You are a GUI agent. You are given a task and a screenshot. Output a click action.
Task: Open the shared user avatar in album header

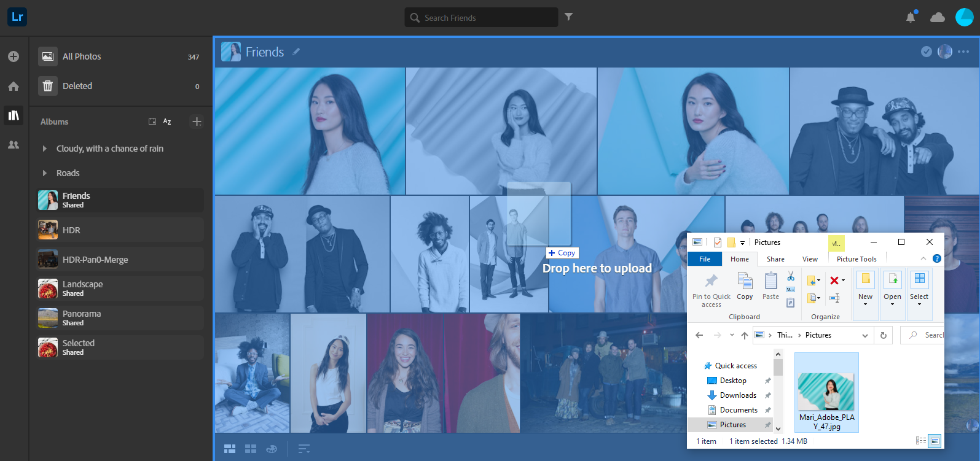(x=945, y=52)
